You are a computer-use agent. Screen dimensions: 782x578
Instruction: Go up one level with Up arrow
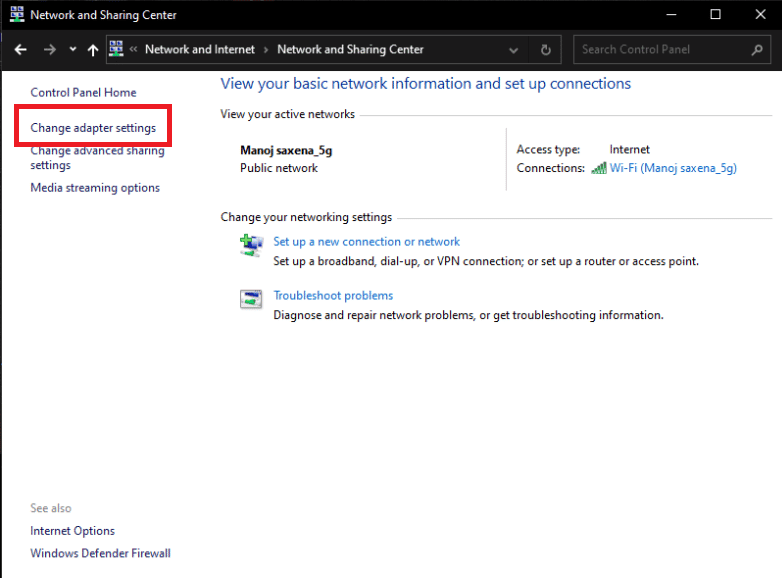tap(93, 49)
